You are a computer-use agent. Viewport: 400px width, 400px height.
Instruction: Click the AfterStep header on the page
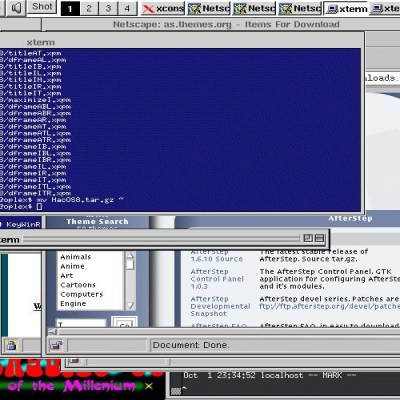coord(350,219)
